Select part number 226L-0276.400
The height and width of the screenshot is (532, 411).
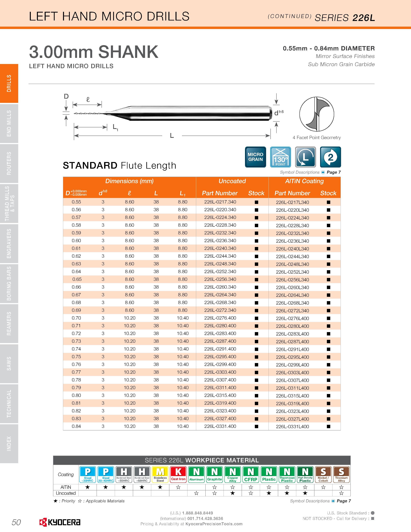(220, 318)
